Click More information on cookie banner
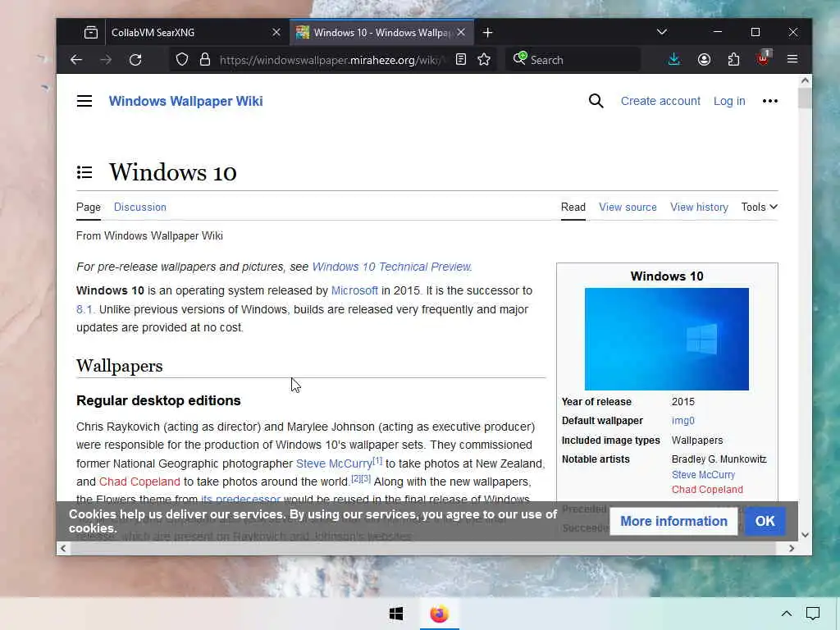This screenshot has width=840, height=630. 674,521
